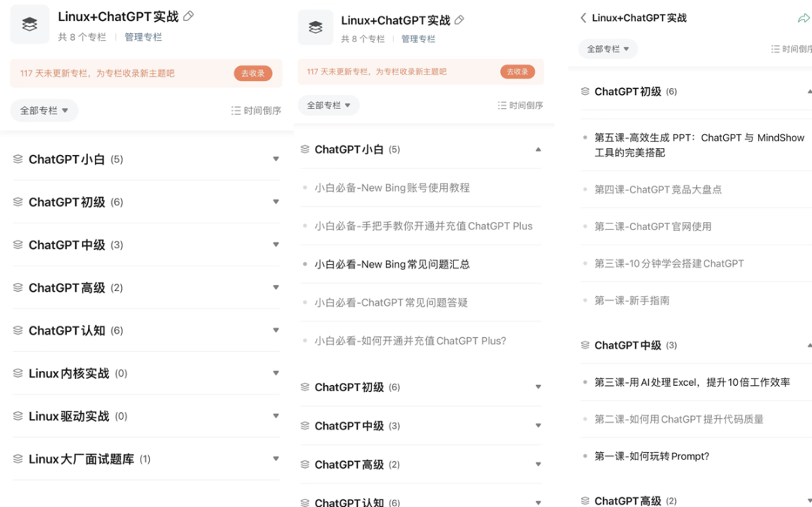Click 去收录 button in middle panel

pyautogui.click(x=517, y=71)
